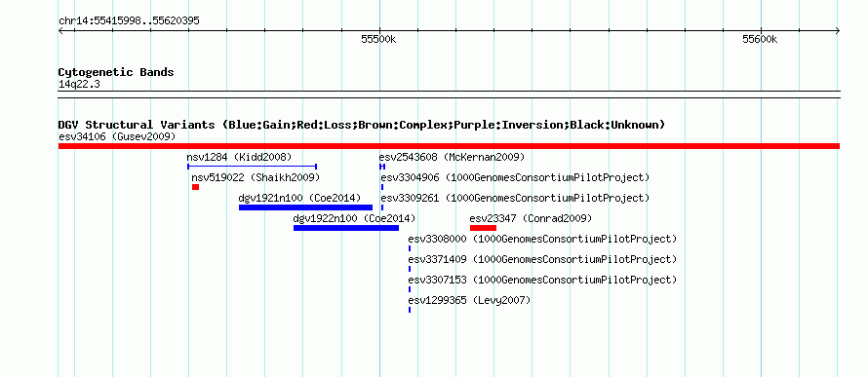Click the 55500k ruler position label
This screenshot has width=868, height=377.
coord(378,39)
